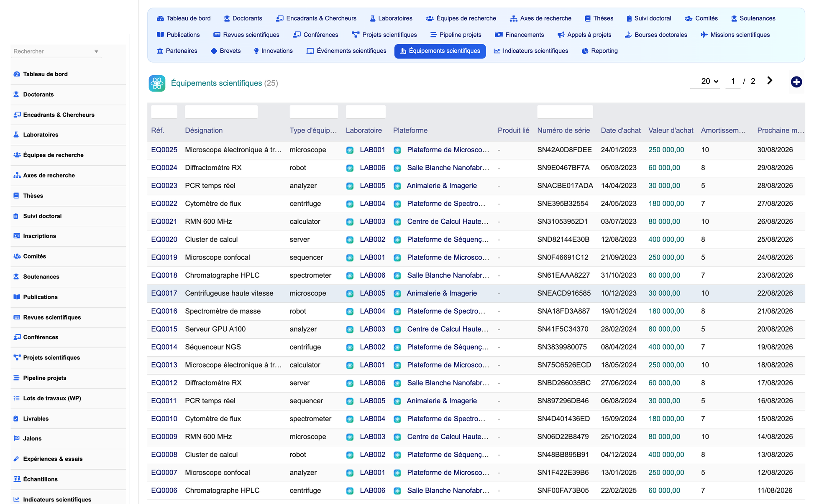Click the Pipeline projets sidebar icon

coord(17,378)
